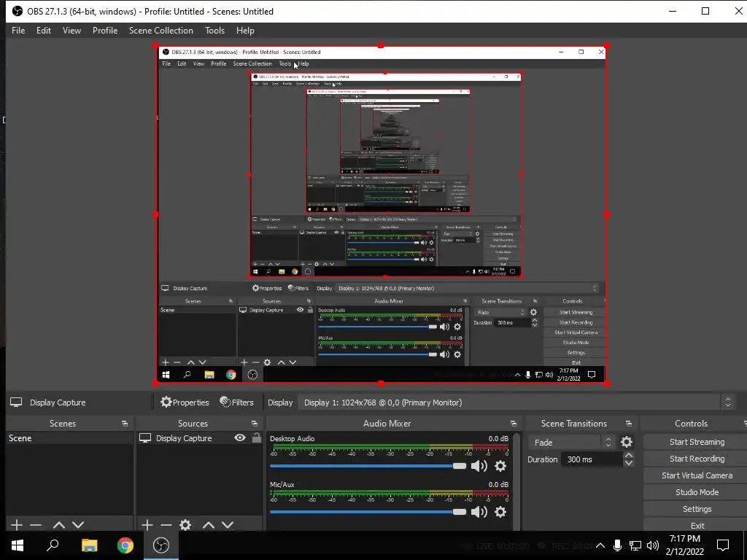Open system volume speaker in tray
This screenshot has width=747, height=560.
(x=653, y=545)
